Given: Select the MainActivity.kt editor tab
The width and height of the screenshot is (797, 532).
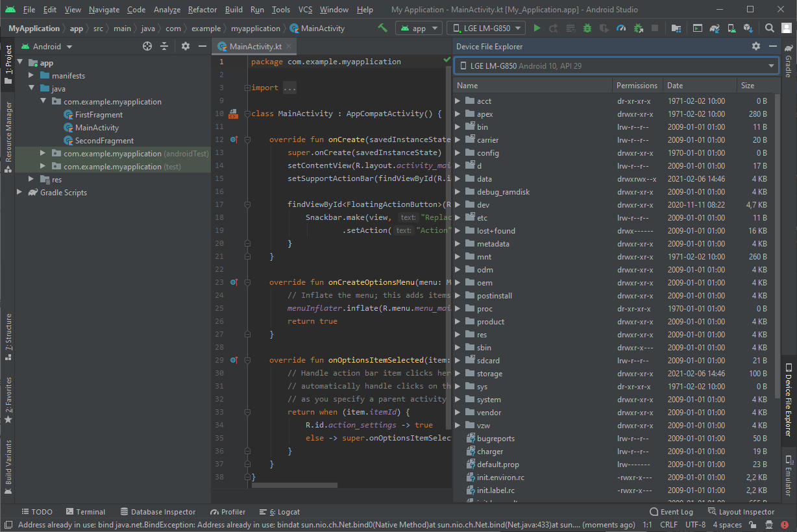Looking at the screenshot, I should point(254,47).
